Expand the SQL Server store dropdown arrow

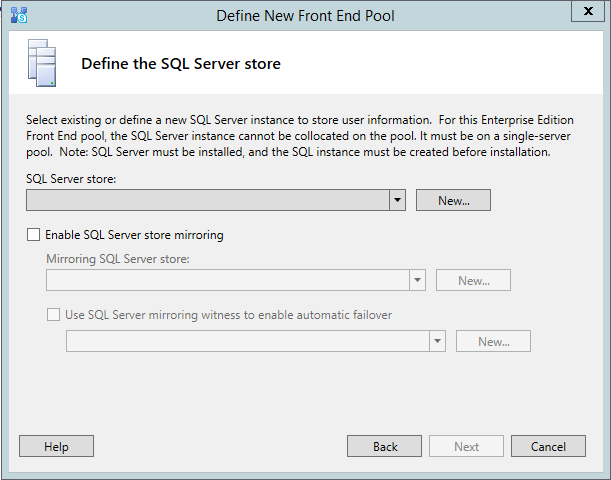397,200
